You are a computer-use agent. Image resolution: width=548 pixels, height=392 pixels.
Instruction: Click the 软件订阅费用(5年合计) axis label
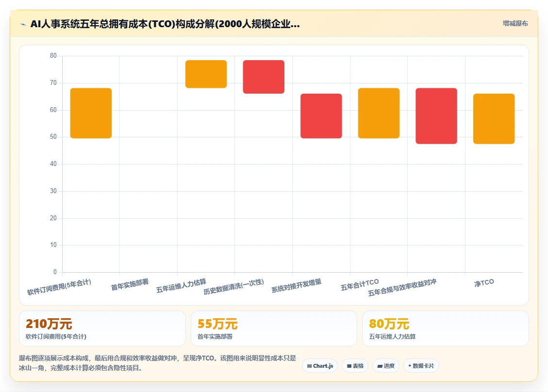pos(59,287)
